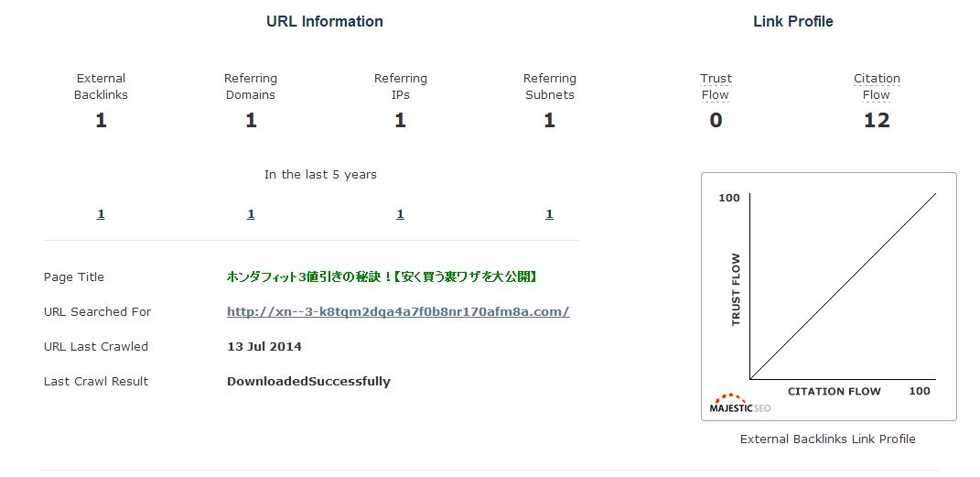
Task: Open the five-year External Backlinks count link
Action: click(101, 214)
